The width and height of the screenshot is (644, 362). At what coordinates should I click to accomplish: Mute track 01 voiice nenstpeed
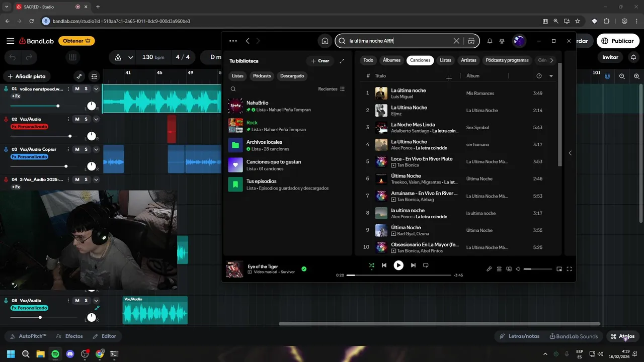click(x=77, y=89)
